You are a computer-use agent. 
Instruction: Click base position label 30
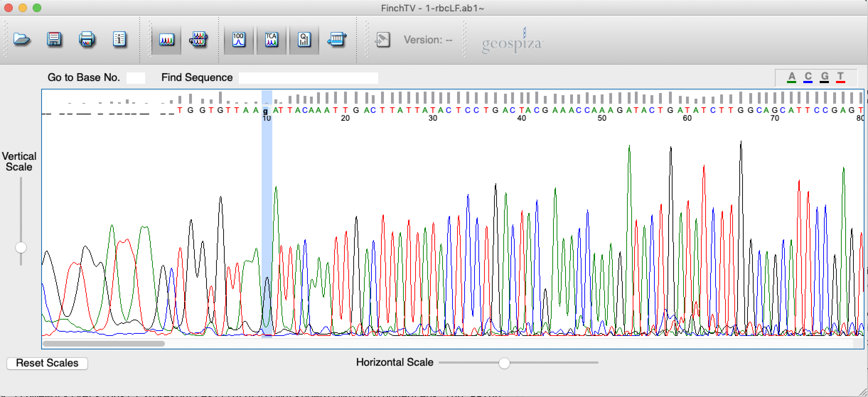point(433,118)
